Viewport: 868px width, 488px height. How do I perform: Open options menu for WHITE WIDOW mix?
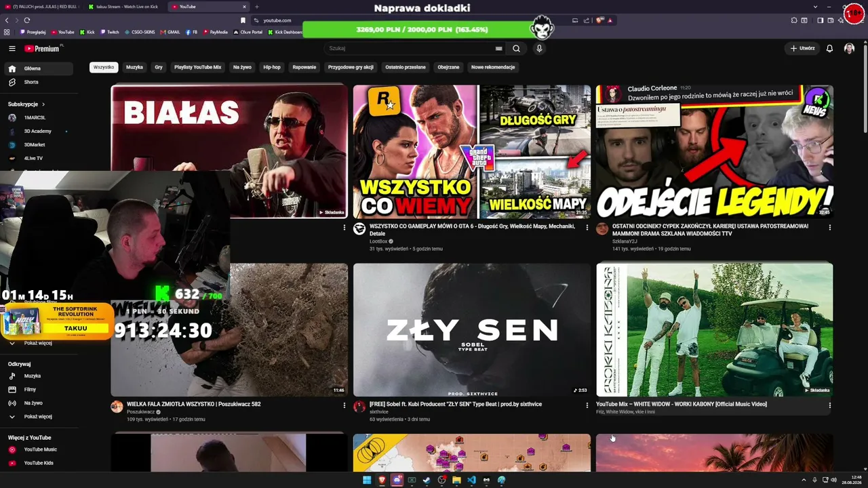[x=830, y=405]
